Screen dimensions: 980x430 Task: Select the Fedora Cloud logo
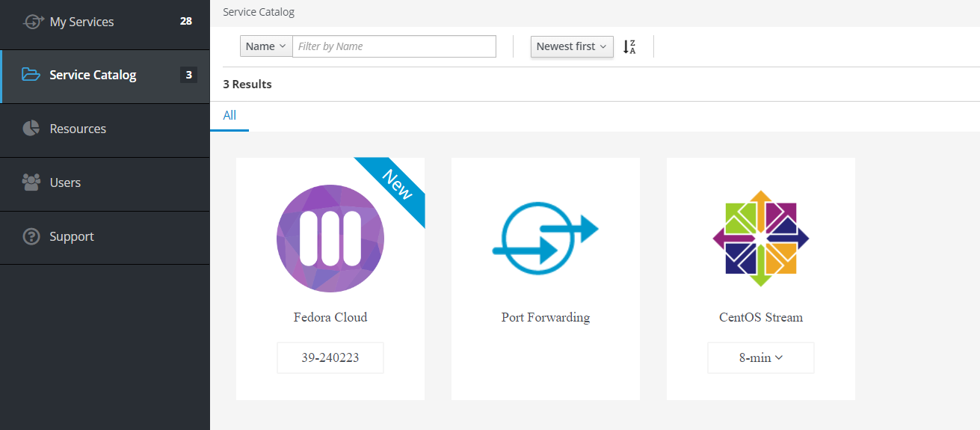point(330,238)
